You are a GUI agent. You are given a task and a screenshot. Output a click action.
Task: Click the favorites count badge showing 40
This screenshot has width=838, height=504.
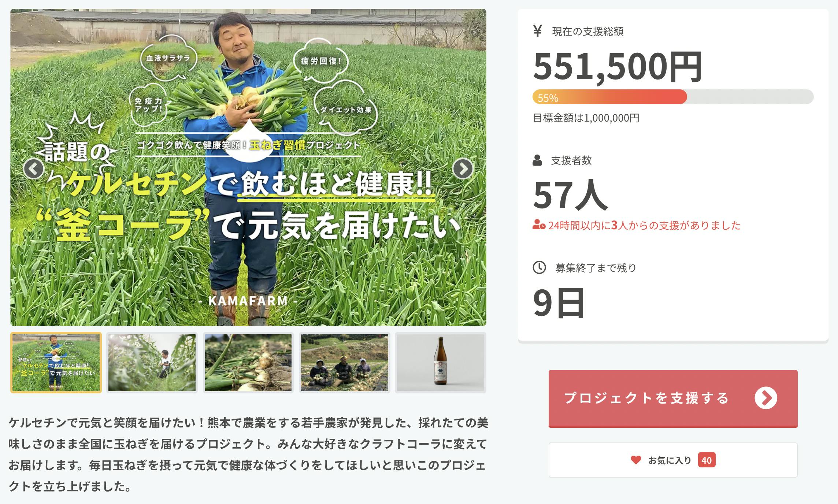click(707, 460)
